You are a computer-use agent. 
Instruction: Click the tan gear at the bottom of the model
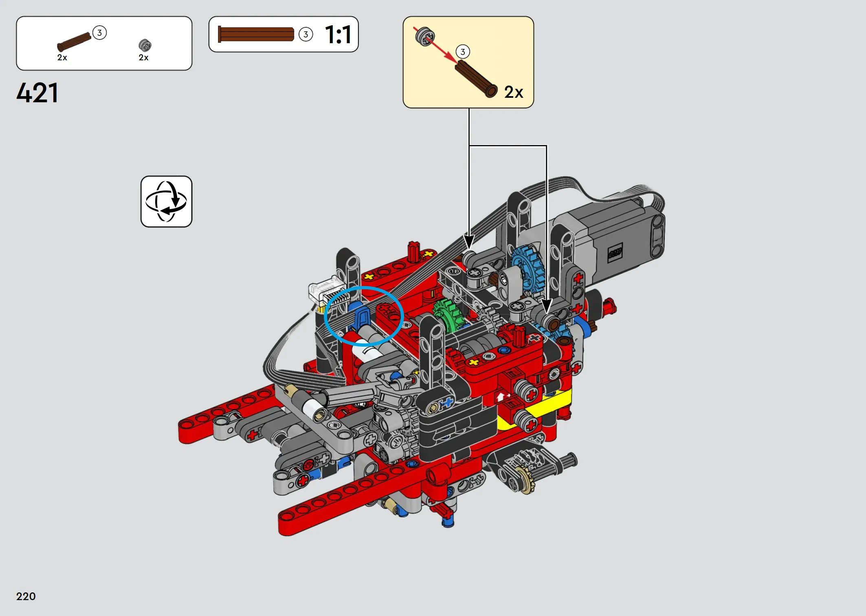pyautogui.click(x=525, y=481)
